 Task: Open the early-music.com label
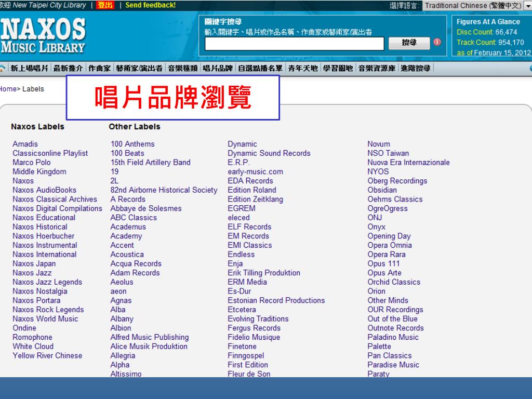pos(256,171)
